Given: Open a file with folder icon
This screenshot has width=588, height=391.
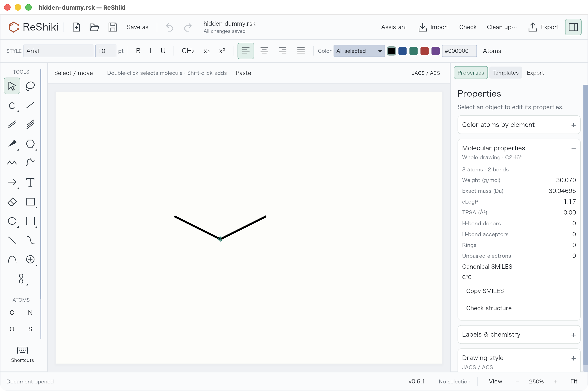Looking at the screenshot, I should (x=94, y=27).
